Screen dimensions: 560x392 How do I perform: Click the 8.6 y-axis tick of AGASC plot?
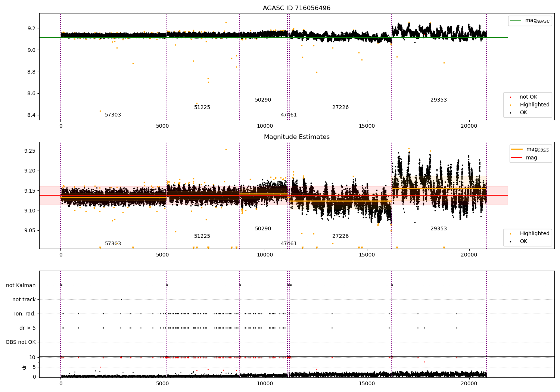point(31,93)
